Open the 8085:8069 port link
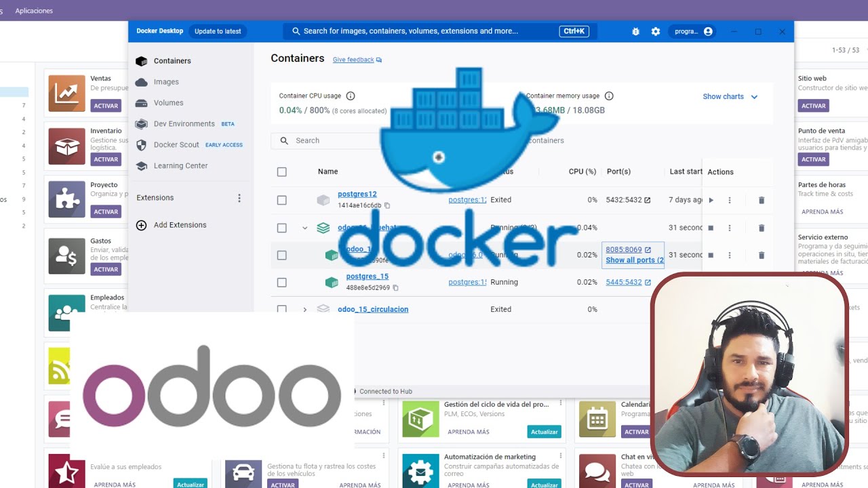Image resolution: width=868 pixels, height=488 pixels. click(x=624, y=250)
